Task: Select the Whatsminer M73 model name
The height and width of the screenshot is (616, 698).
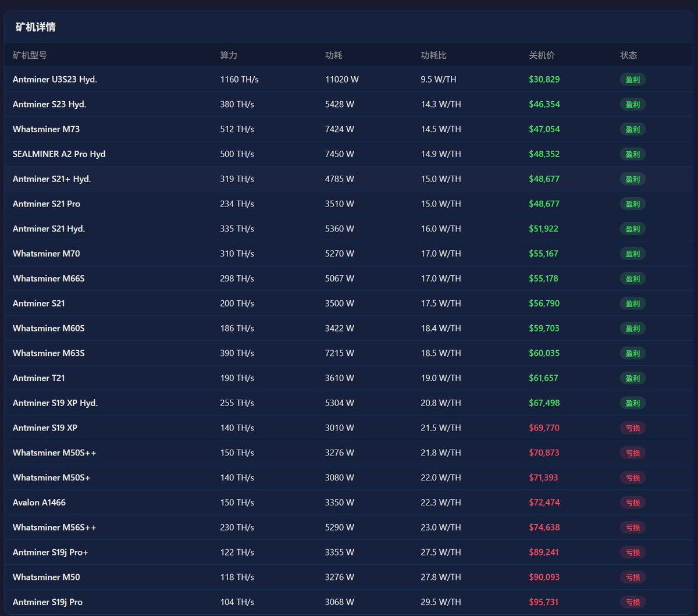Action: click(x=46, y=129)
